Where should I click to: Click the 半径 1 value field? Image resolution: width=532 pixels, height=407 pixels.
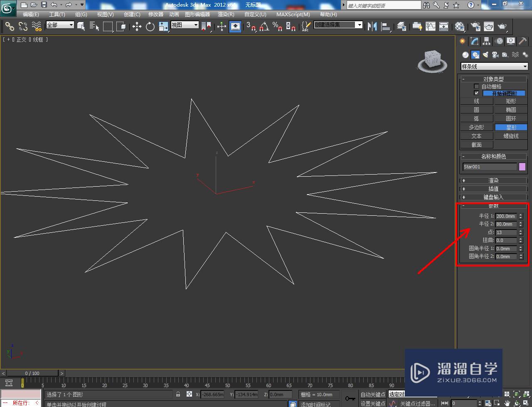coord(506,216)
